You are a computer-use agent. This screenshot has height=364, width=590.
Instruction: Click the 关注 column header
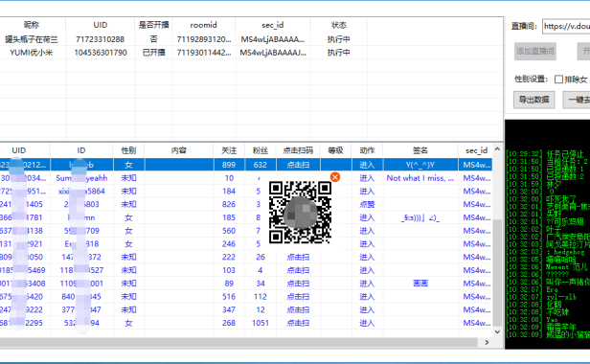[x=229, y=150]
